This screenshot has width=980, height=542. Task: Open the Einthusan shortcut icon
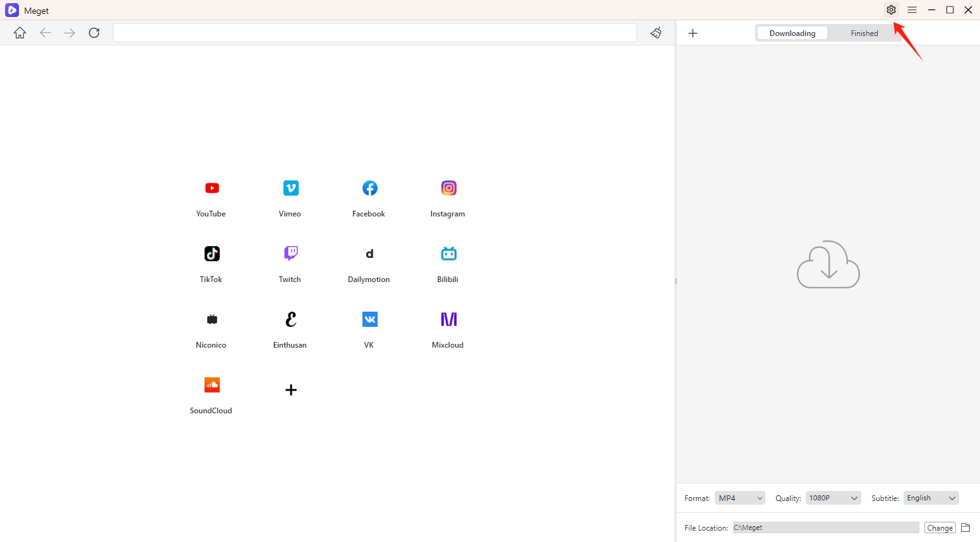290,319
